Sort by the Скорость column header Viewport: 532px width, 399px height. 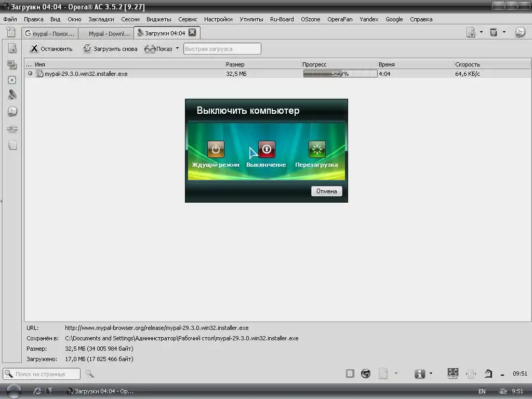[x=492, y=64]
